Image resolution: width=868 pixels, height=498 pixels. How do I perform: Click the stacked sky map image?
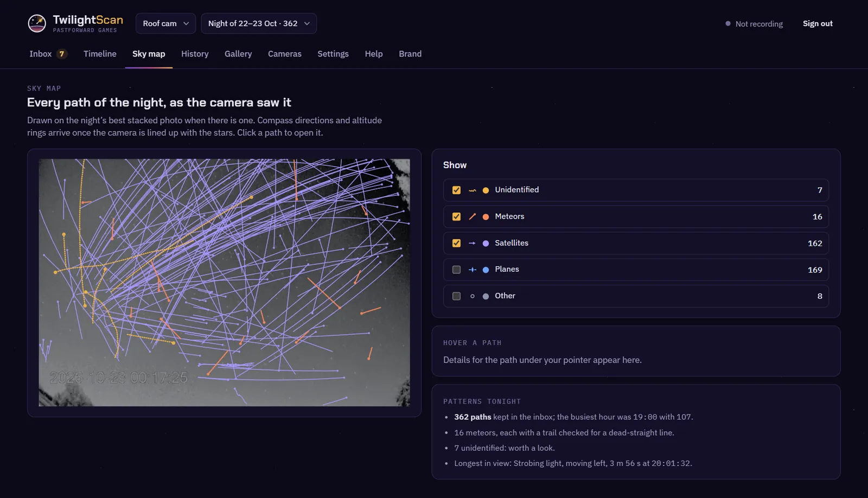tap(224, 283)
